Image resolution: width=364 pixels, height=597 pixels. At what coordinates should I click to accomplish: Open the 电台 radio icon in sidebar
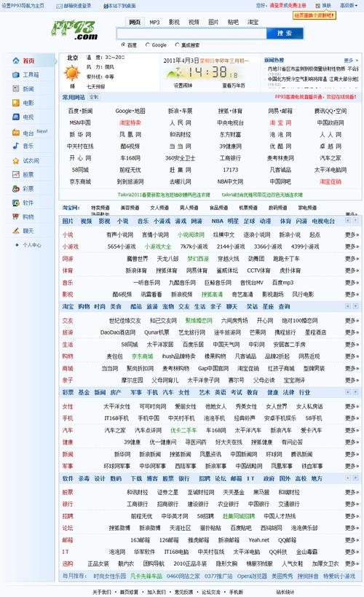tap(16, 133)
